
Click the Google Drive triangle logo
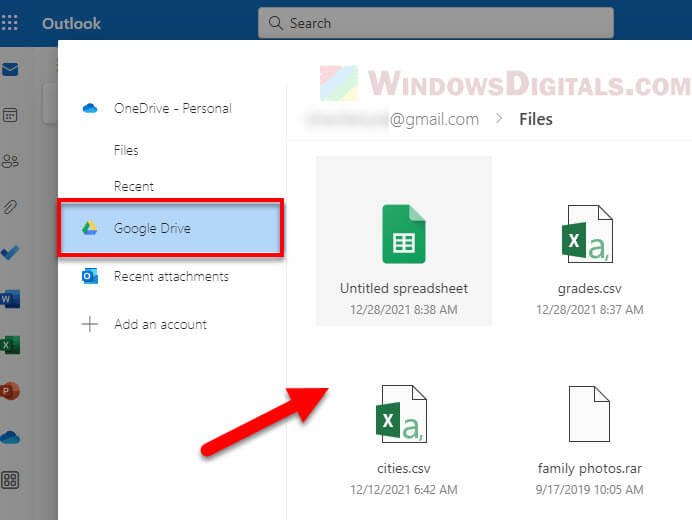coord(90,228)
